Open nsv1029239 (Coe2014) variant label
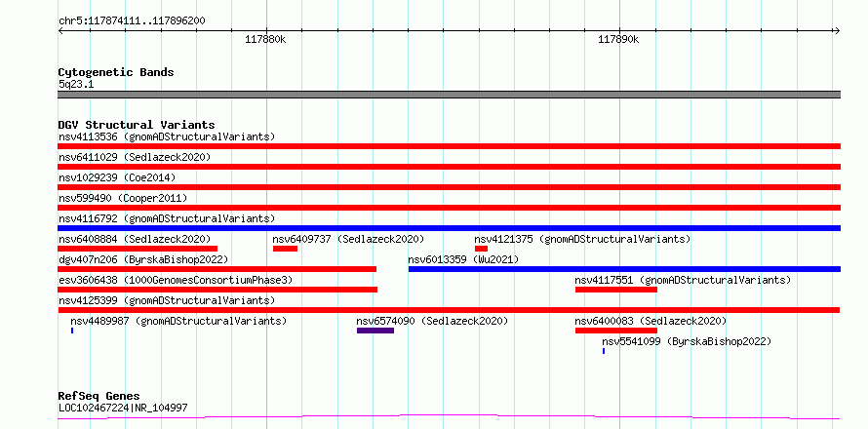Screen dimensions: 868x429 [117, 177]
